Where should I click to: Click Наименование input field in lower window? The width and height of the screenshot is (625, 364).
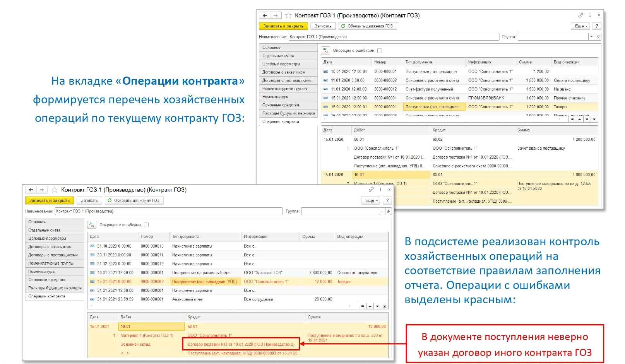(169, 211)
